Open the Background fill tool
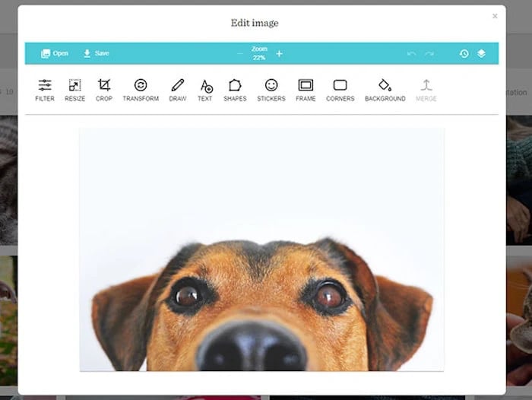This screenshot has width=532, height=400. (x=385, y=90)
